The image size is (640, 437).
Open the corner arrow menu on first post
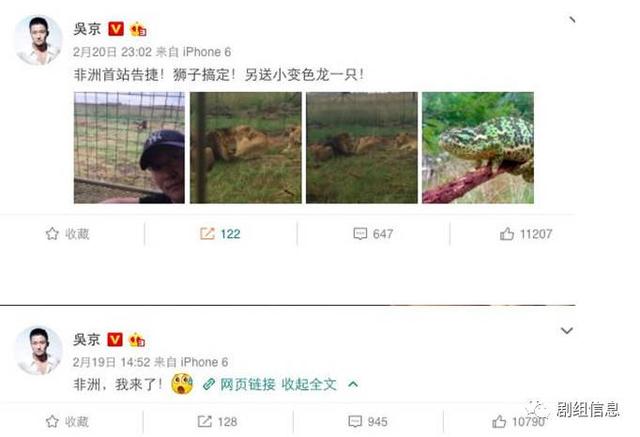572,20
